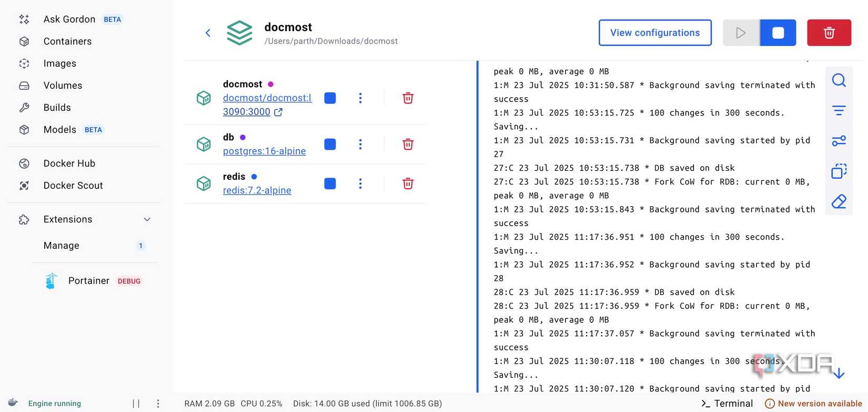Stop the db container
The image size is (868, 412).
click(x=330, y=144)
